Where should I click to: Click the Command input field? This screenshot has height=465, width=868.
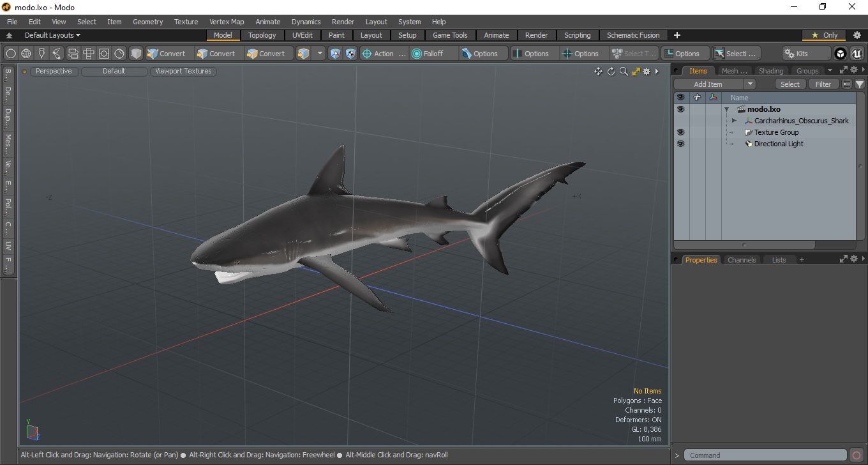(x=766, y=455)
